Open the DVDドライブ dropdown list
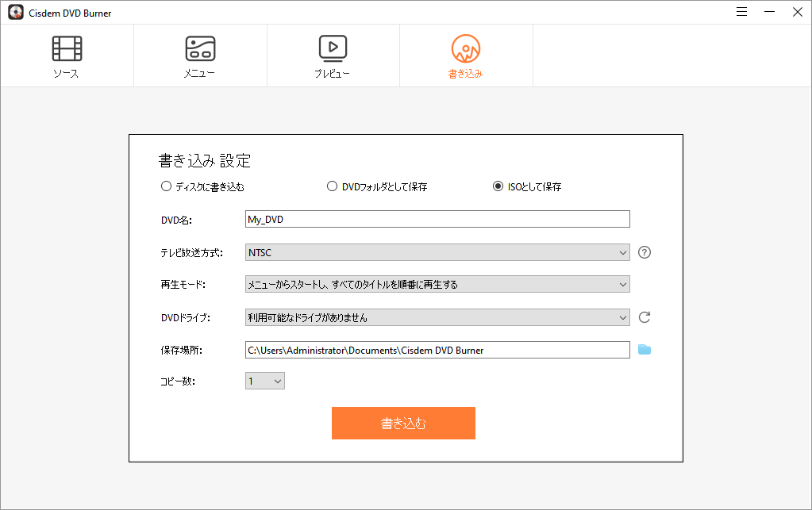 [x=437, y=317]
